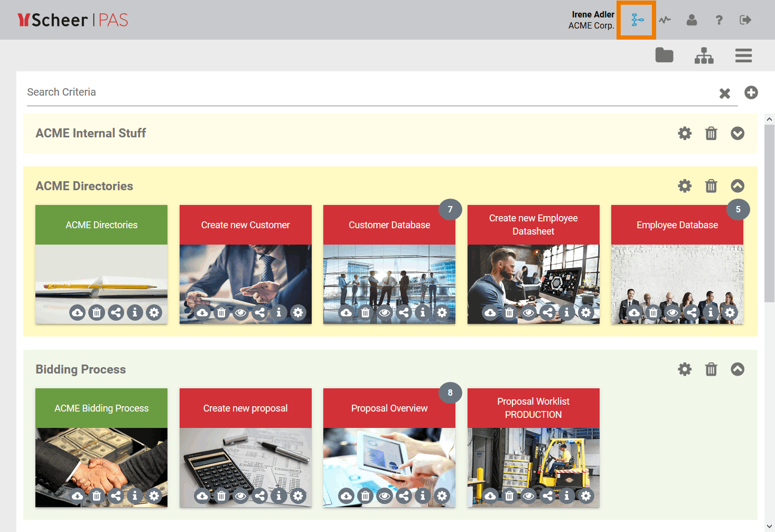Trash icon on Create new Customer tile

pyautogui.click(x=221, y=313)
